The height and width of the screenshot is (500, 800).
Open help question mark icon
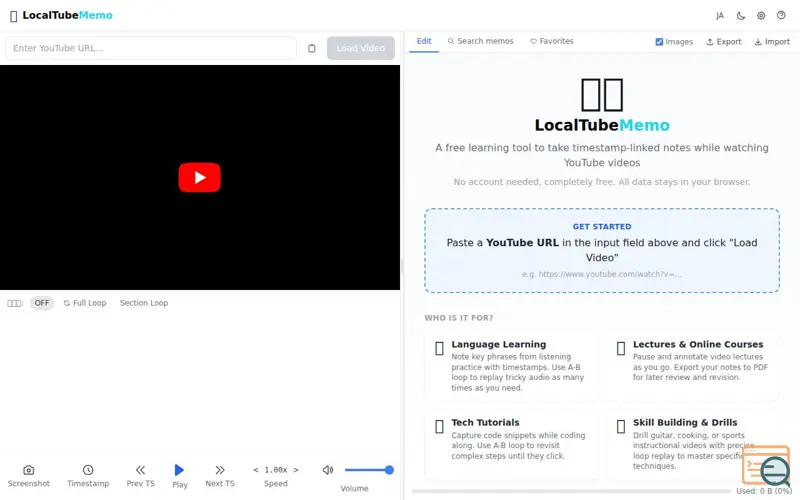pyautogui.click(x=781, y=15)
